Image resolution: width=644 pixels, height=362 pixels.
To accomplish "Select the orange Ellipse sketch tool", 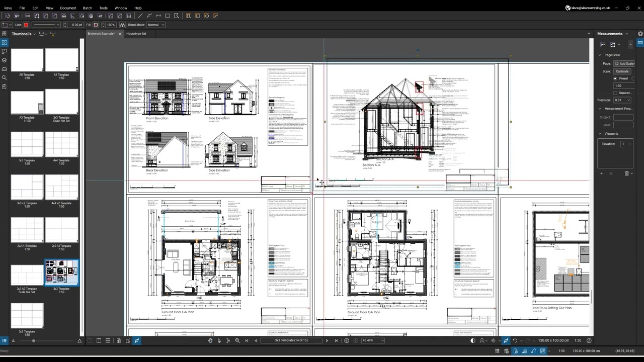I will [207, 16].
